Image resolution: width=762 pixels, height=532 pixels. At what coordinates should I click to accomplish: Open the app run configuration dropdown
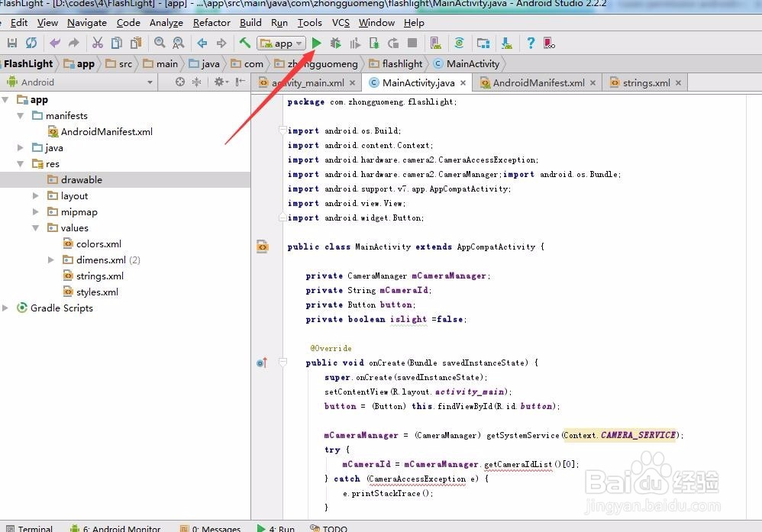pos(281,43)
